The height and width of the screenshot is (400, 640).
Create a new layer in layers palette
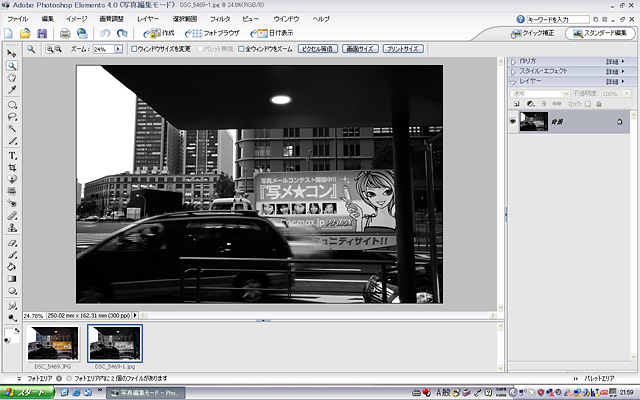[516, 104]
